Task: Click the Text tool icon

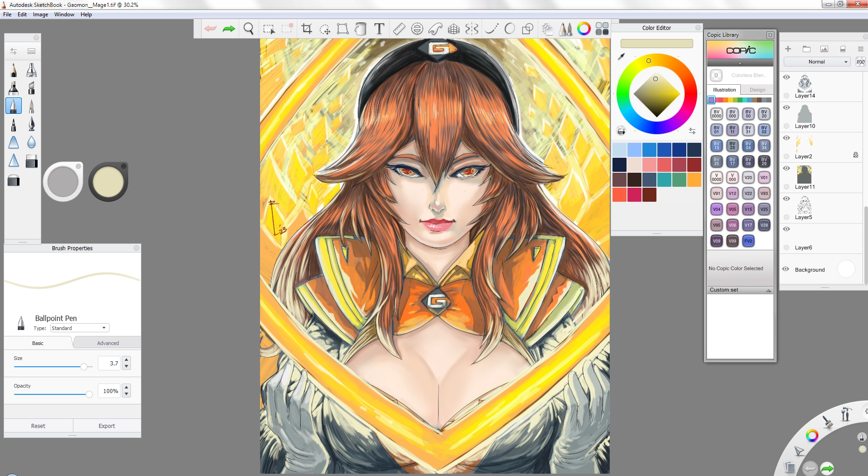Action: point(379,29)
